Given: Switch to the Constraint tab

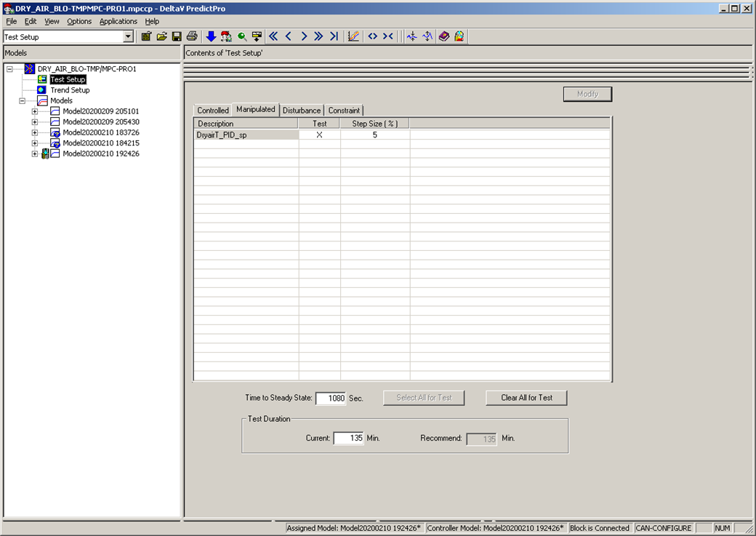Looking at the screenshot, I should [344, 111].
